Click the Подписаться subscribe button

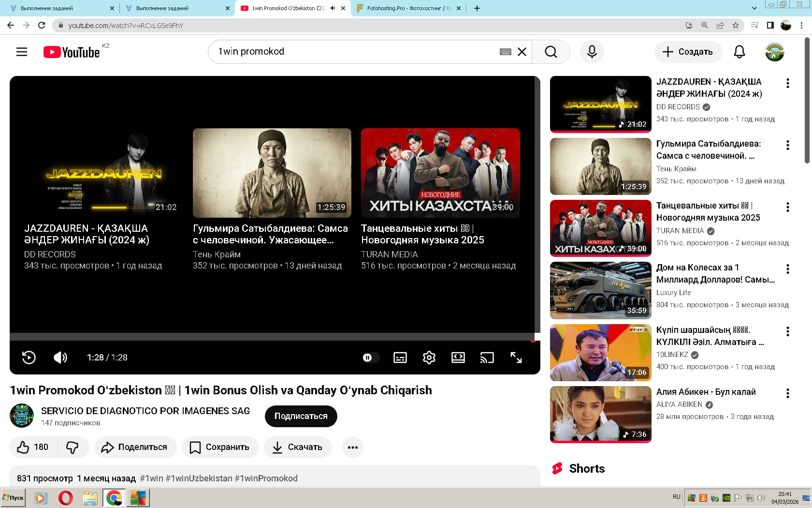click(301, 416)
